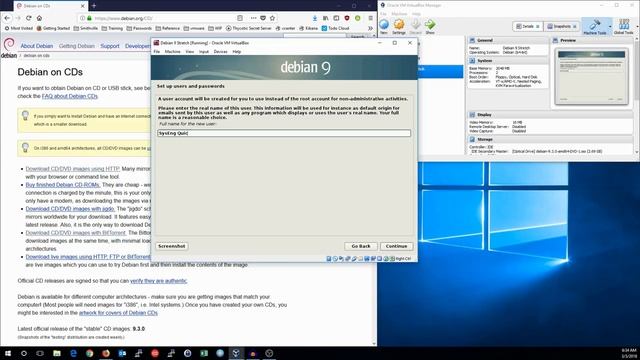Click New machine icon in VirtualBox Manager

(x=384, y=27)
